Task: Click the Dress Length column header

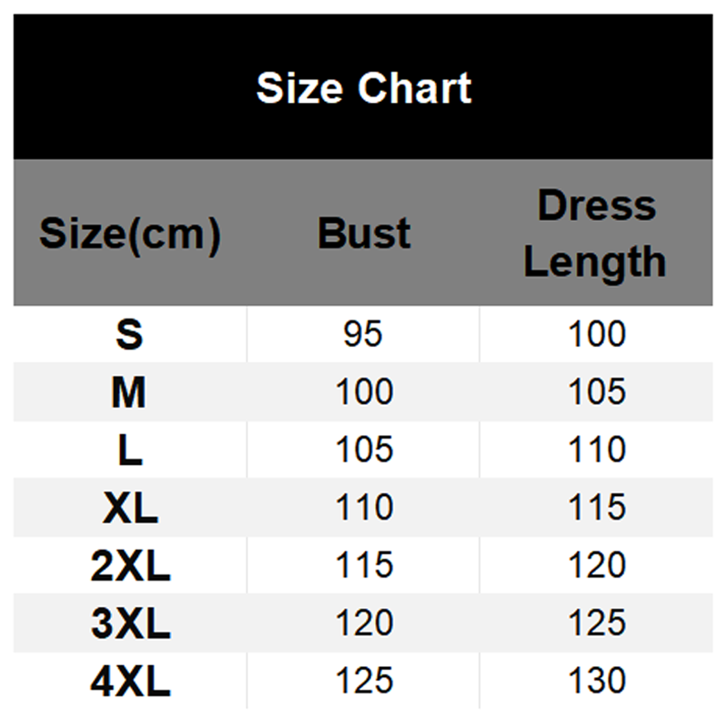Action: pos(596,234)
